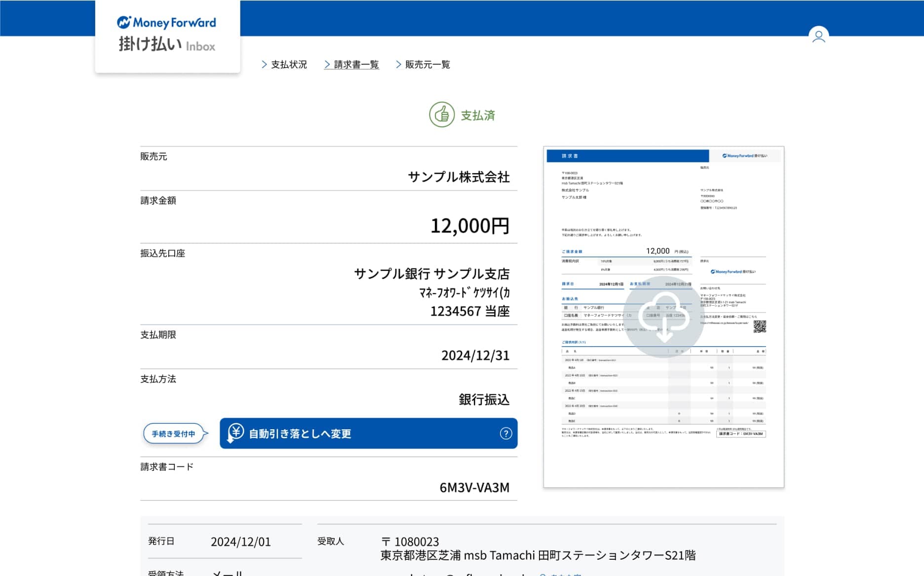924x576 pixels.
Task: Click the thumbs-up 支払済 status icon
Action: pos(441,115)
